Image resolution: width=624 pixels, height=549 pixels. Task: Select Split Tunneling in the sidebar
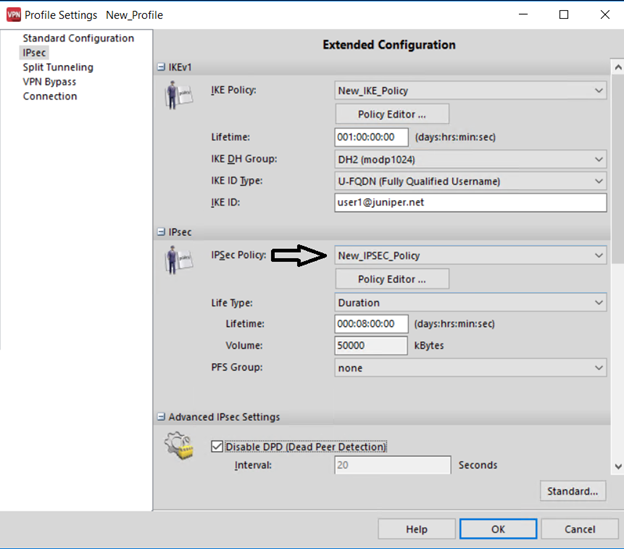coord(58,67)
